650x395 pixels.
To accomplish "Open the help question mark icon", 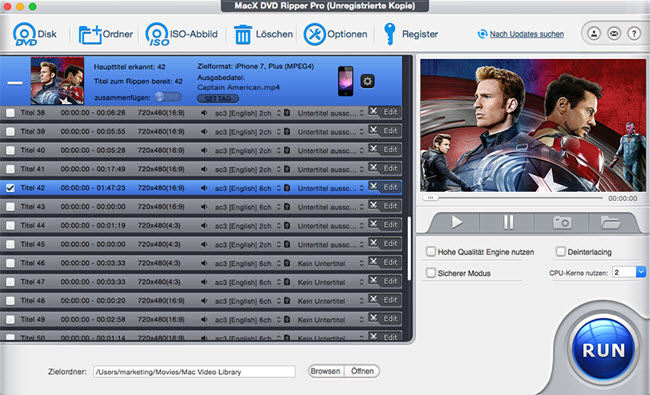I will point(634,34).
